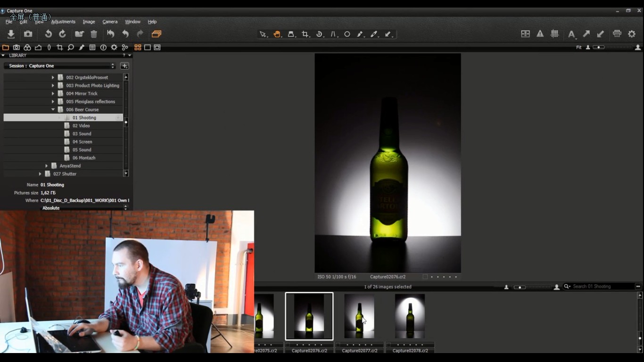Select the orange Pan hand tool
Viewport: 644px width, 362px height.
(x=277, y=34)
